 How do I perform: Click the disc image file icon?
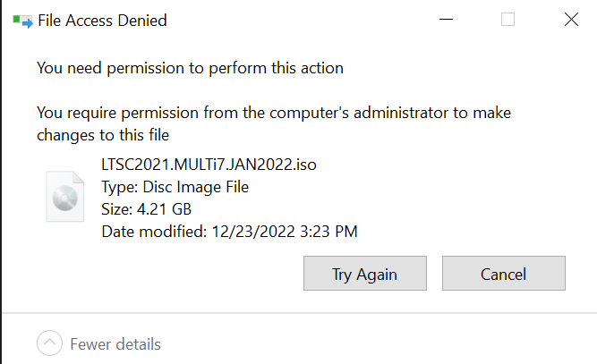click(x=65, y=196)
